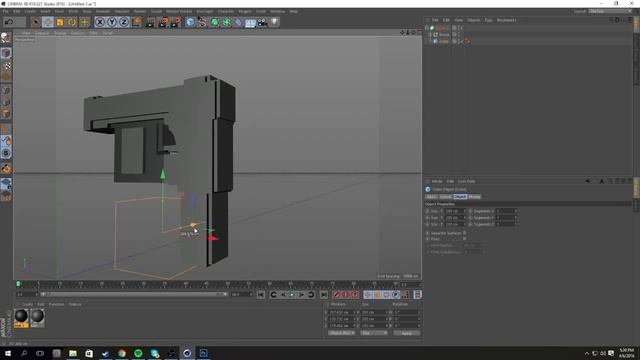Open the Render Settings icon
The height and width of the screenshot is (360, 640).
[x=176, y=22]
